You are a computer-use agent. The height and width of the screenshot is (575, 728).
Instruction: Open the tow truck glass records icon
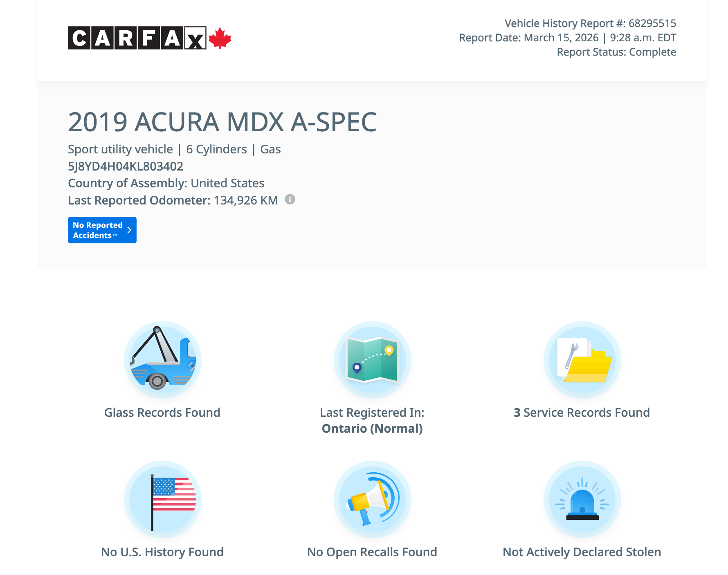(x=162, y=360)
